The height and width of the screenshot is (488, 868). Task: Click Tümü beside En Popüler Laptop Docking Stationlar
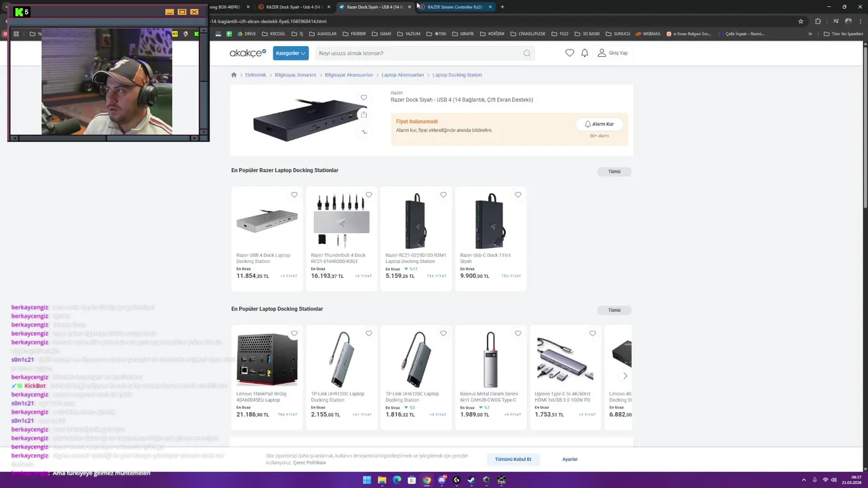614,310
